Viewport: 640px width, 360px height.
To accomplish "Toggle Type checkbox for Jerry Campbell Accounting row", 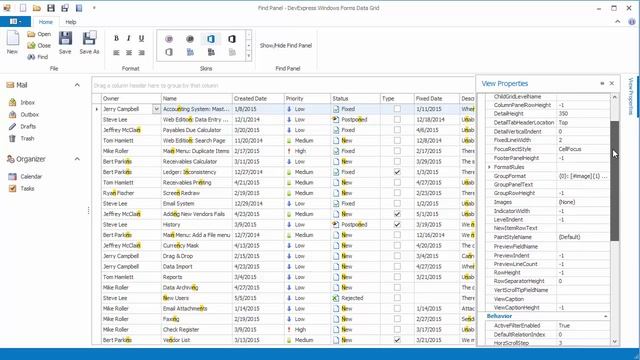I will coord(397,109).
